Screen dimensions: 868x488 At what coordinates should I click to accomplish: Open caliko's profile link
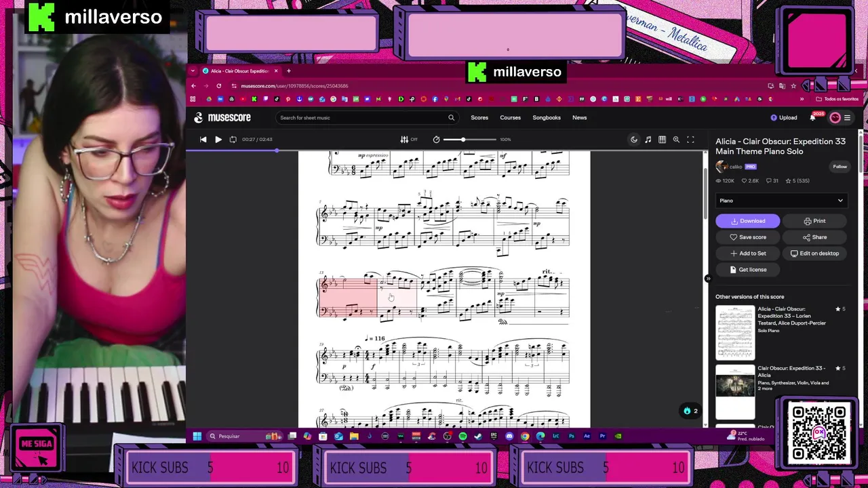pos(735,166)
